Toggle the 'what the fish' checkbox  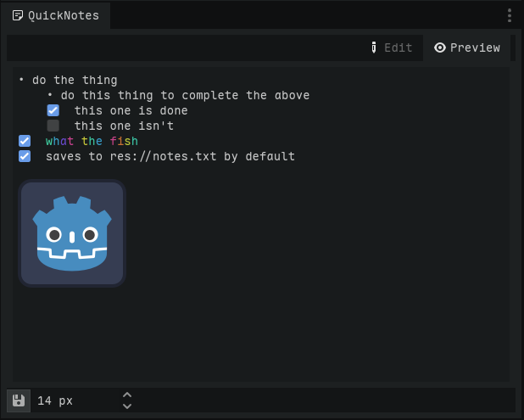tap(25, 141)
